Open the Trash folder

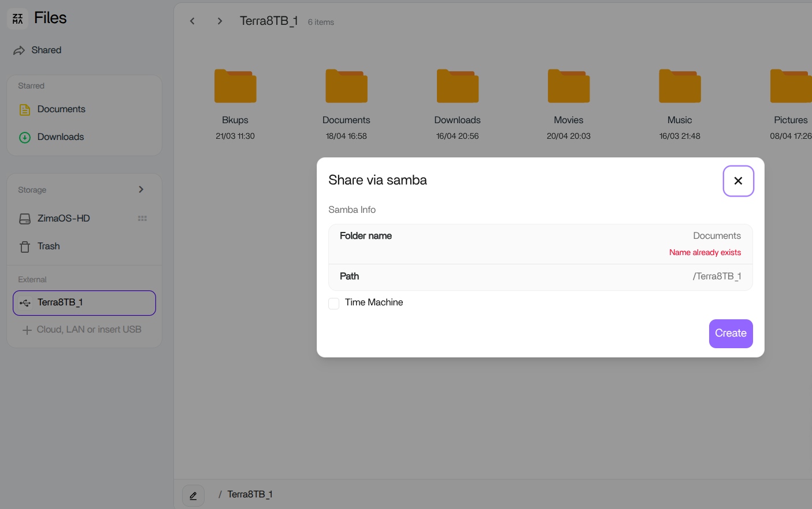49,246
